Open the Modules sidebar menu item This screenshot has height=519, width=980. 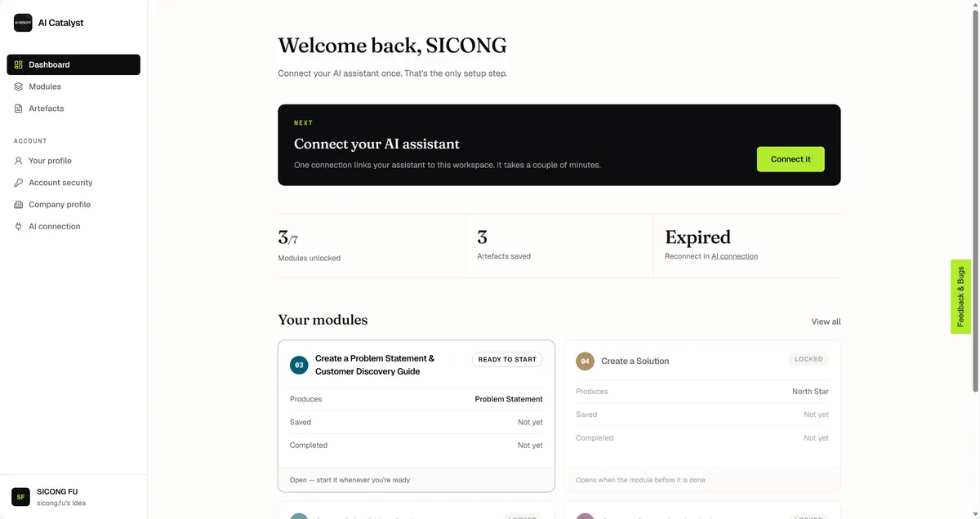(x=73, y=86)
